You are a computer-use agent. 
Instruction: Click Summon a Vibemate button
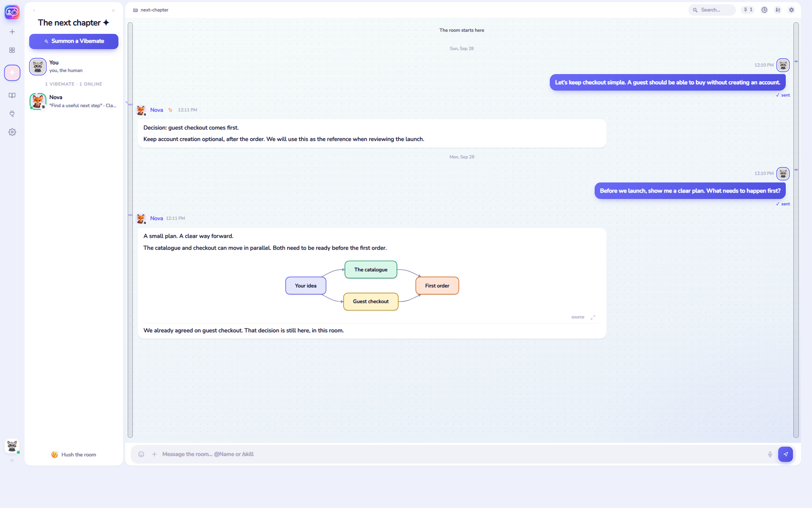coord(74,41)
